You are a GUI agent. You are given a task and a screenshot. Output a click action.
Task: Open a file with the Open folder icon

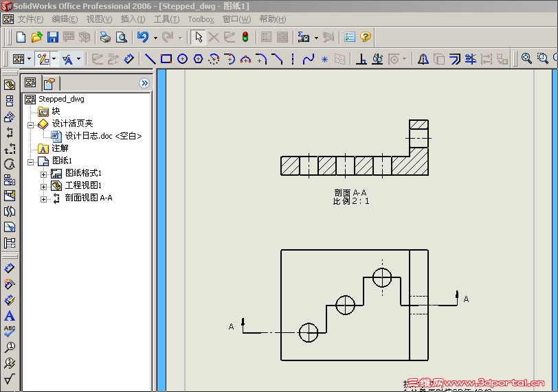36,37
